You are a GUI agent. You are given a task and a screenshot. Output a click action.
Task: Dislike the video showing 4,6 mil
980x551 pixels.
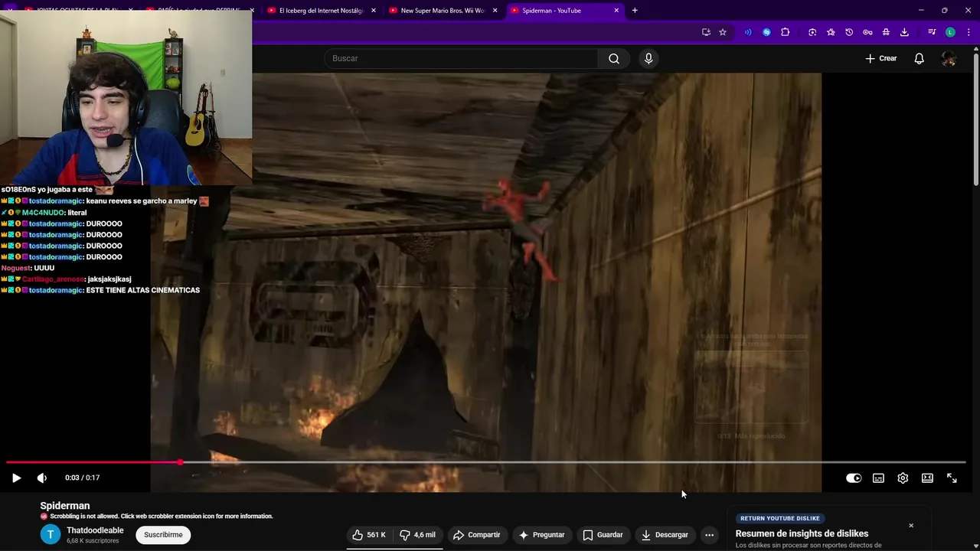417,535
